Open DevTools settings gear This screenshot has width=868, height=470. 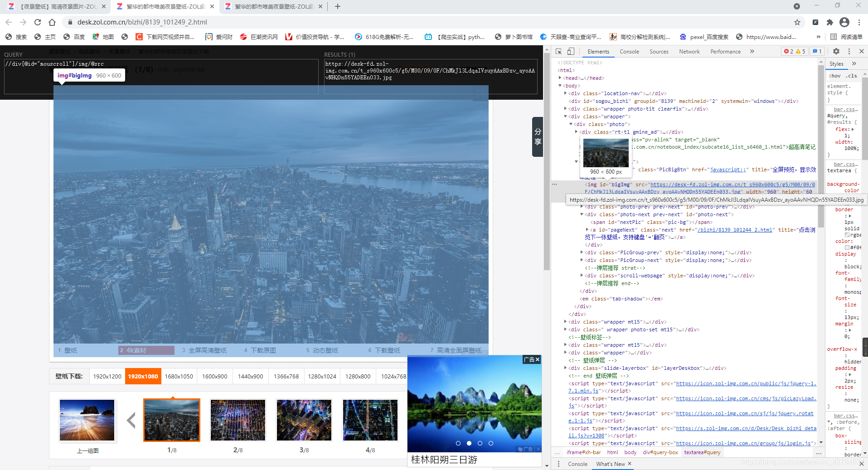(836, 51)
